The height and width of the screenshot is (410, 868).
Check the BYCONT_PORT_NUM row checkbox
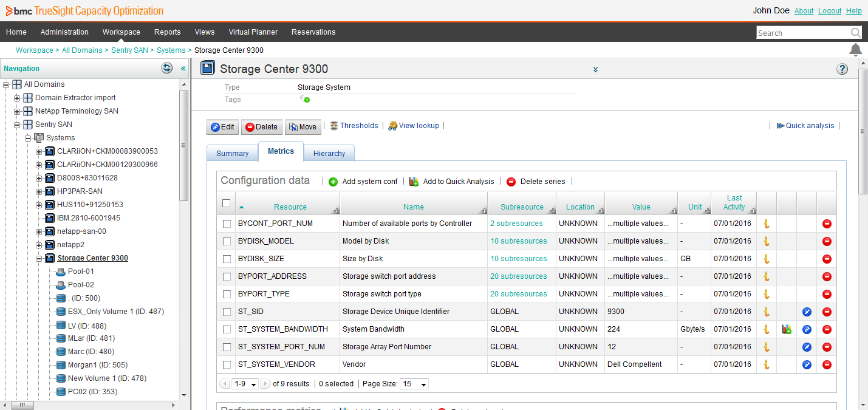[x=227, y=224]
